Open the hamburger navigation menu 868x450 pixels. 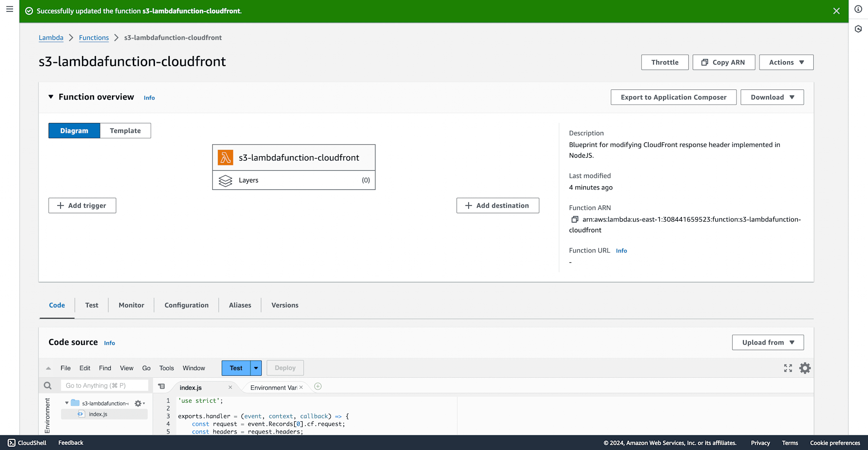(x=10, y=9)
